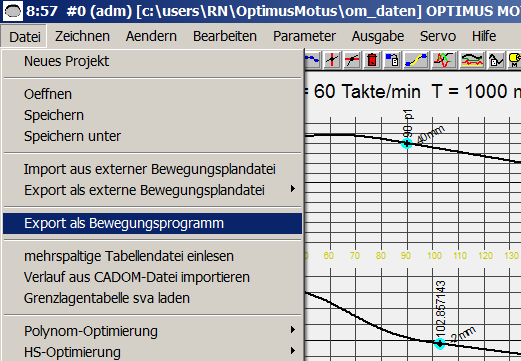Open the Datei menu

click(x=25, y=36)
